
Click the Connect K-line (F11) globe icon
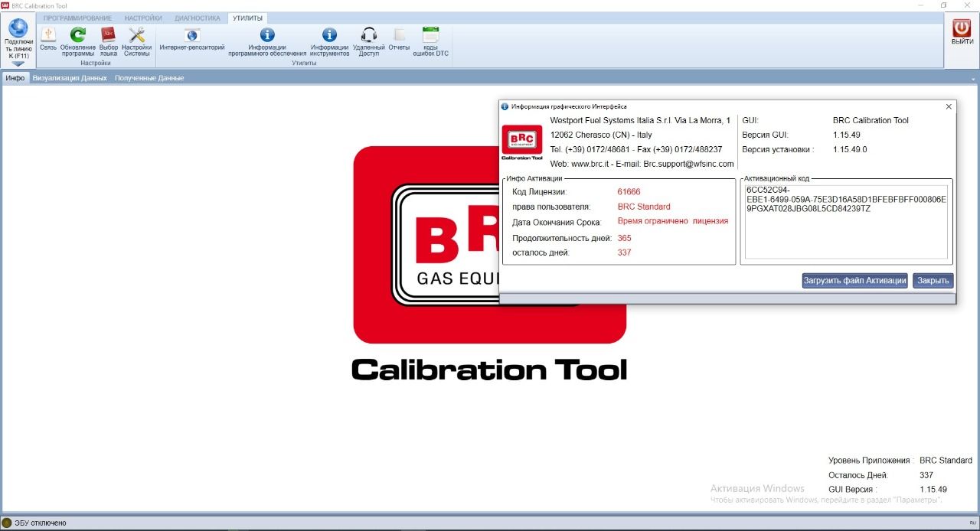coord(18,29)
